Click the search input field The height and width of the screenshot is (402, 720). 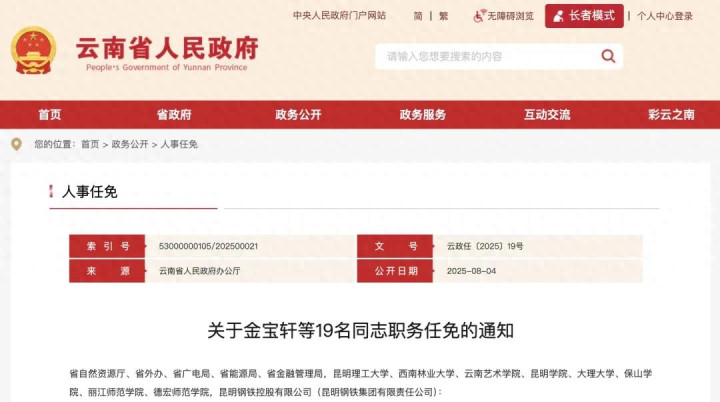499,57
